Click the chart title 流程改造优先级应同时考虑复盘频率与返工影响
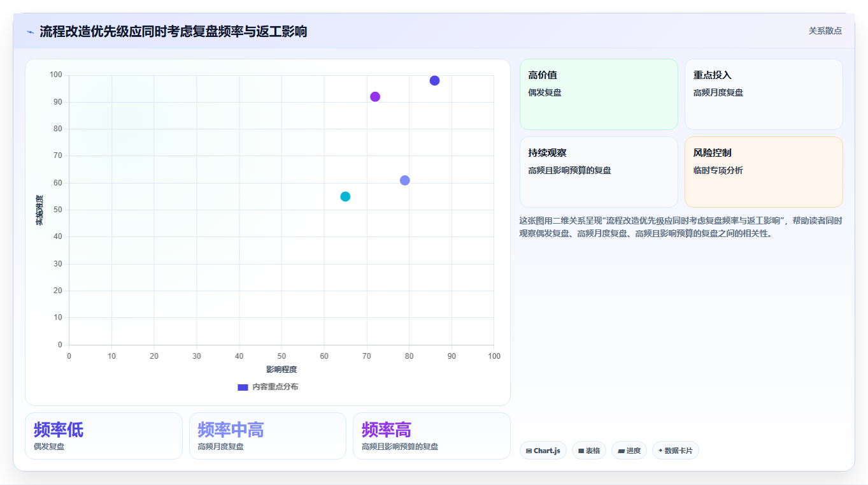Screen dimensions: 868x485 click(173, 31)
